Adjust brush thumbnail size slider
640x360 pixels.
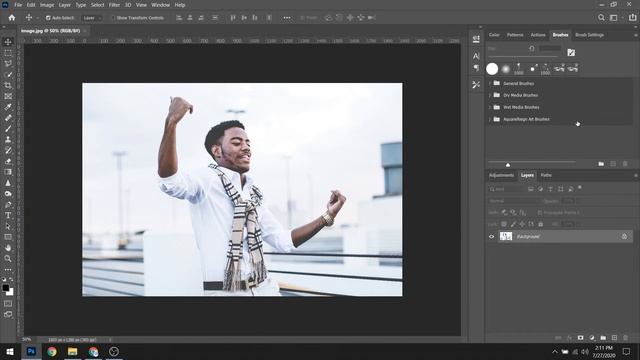pos(508,164)
